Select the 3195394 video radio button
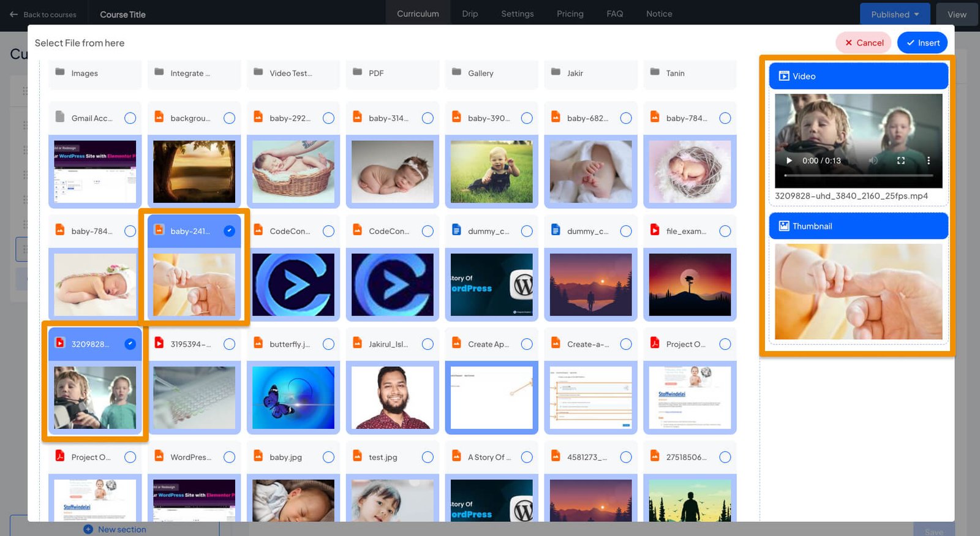This screenshot has height=536, width=980. pyautogui.click(x=230, y=344)
